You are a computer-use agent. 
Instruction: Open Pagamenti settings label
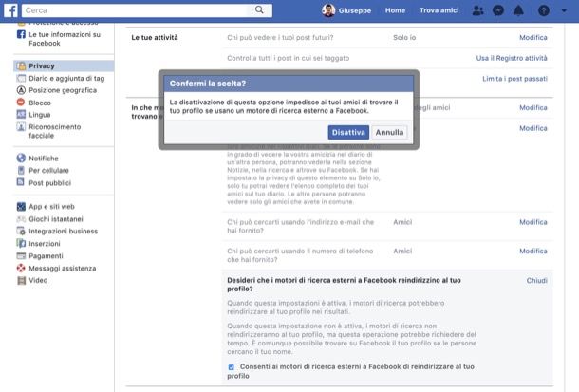click(46, 256)
